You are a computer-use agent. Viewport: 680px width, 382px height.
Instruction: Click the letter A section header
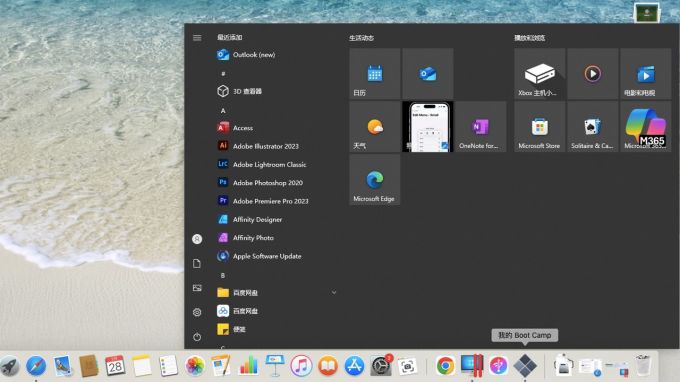pyautogui.click(x=223, y=111)
